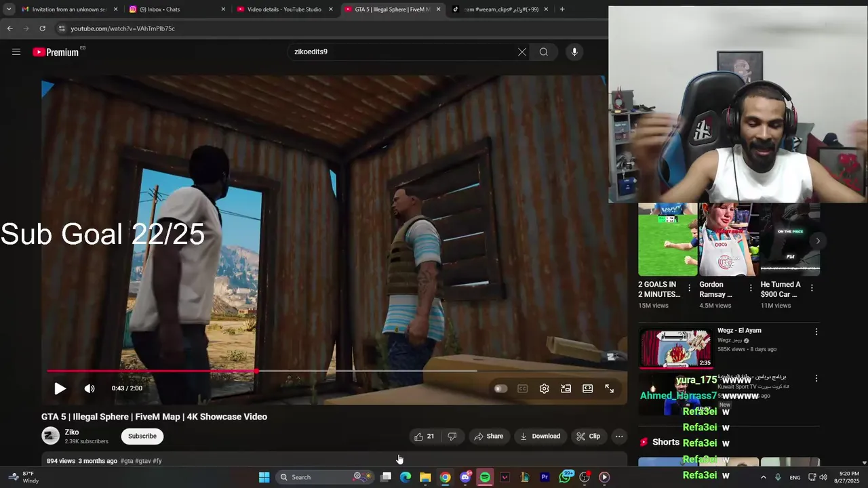Switch to miniplayer mode
This screenshot has height=488, width=868.
566,388
